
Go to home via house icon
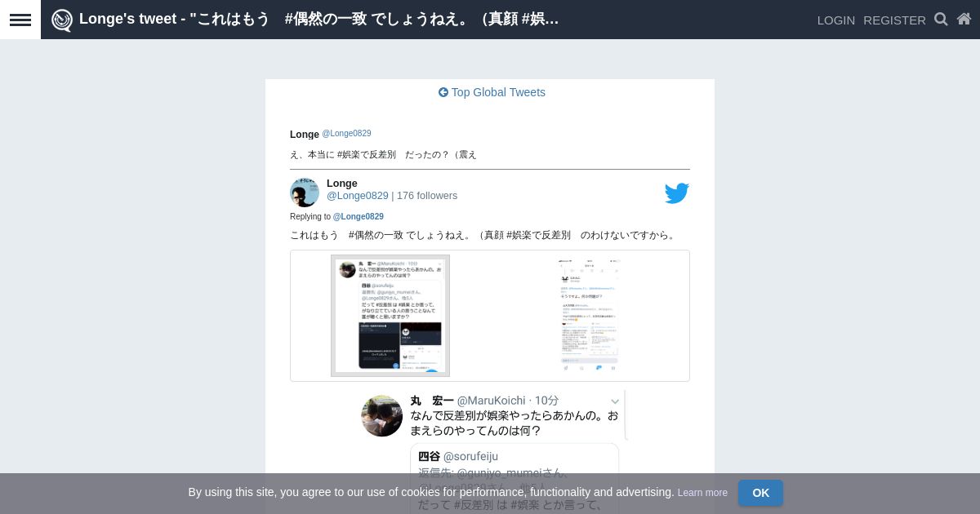(x=964, y=19)
